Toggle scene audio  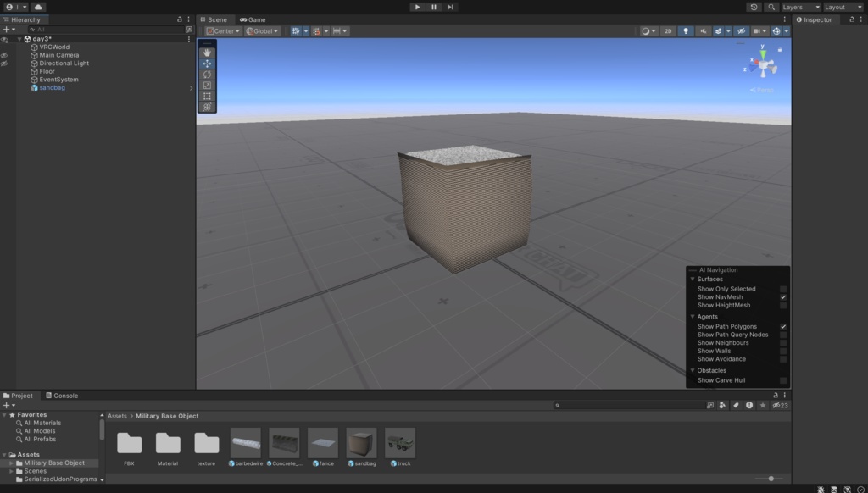[703, 31]
